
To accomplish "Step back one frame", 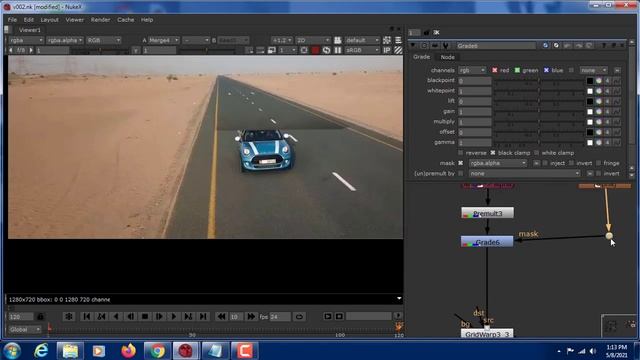I will [x=131, y=316].
